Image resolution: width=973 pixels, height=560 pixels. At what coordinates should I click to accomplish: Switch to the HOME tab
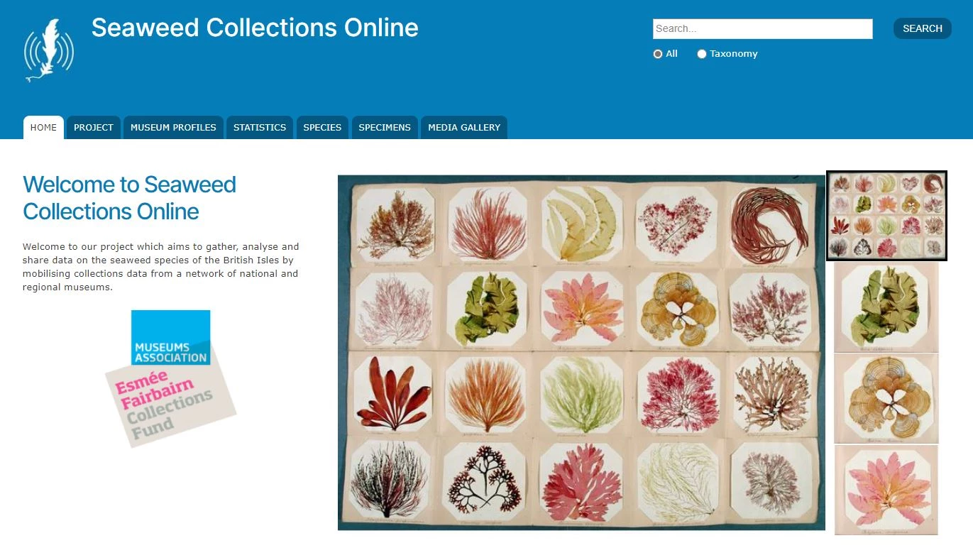43,128
